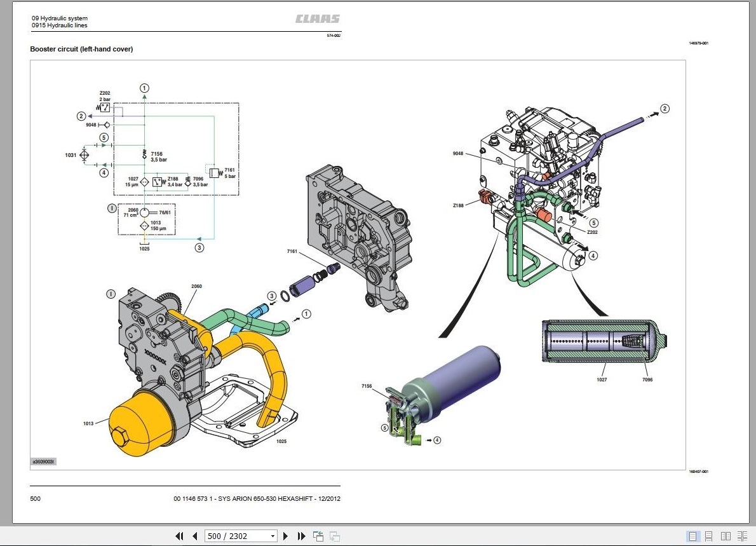Jump to the last page
Image resolution: width=756 pixels, height=546 pixels.
[301, 536]
